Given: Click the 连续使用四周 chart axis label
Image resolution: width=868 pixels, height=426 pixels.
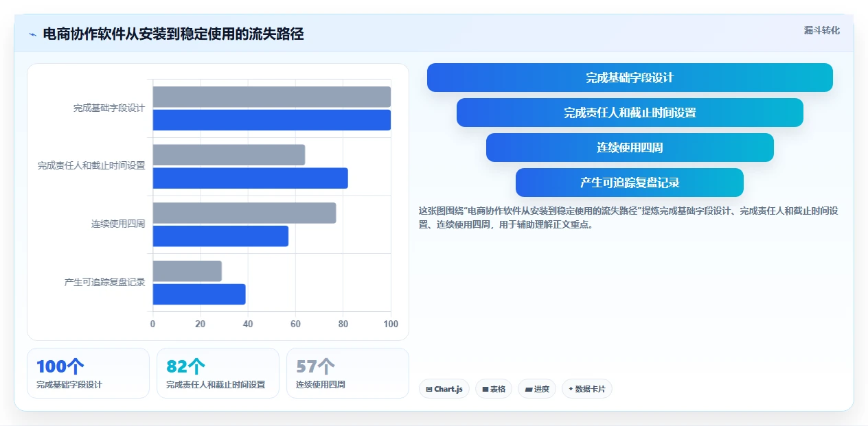Looking at the screenshot, I should click(x=118, y=224).
